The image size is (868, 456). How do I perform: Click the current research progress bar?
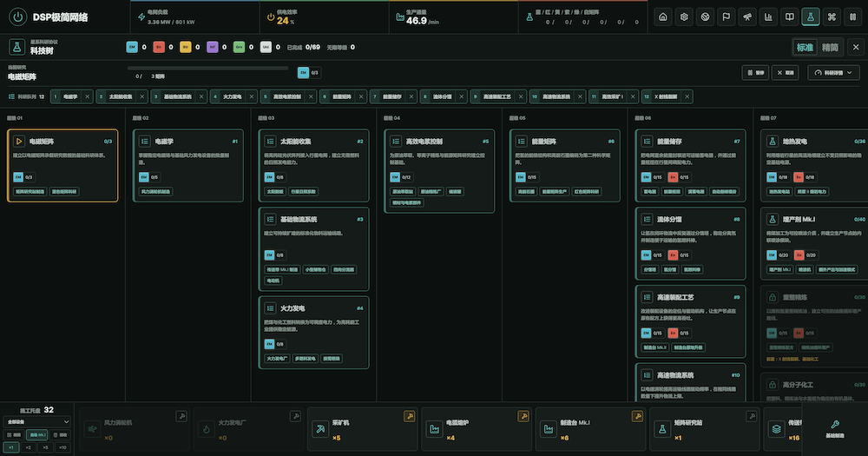pyautogui.click(x=207, y=69)
